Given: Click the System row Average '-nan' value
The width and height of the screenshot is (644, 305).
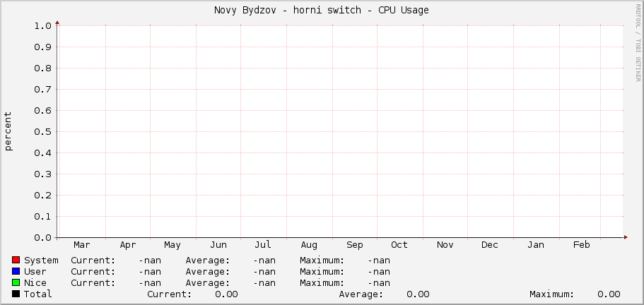Looking at the screenshot, I should pos(264,261).
